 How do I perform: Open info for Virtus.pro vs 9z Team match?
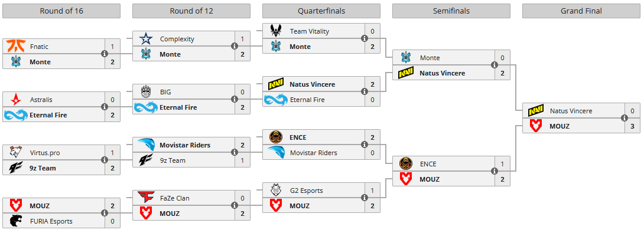pos(105,160)
